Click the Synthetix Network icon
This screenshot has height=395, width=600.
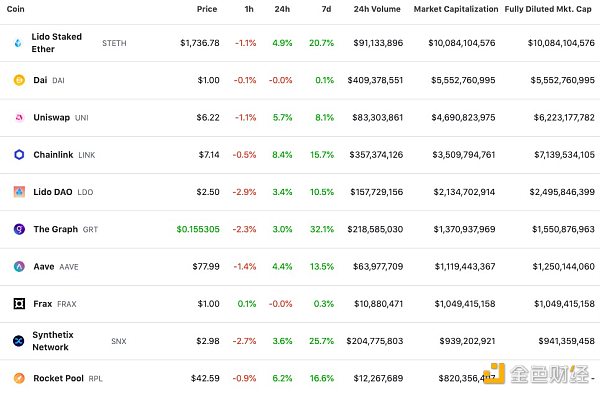(x=18, y=341)
